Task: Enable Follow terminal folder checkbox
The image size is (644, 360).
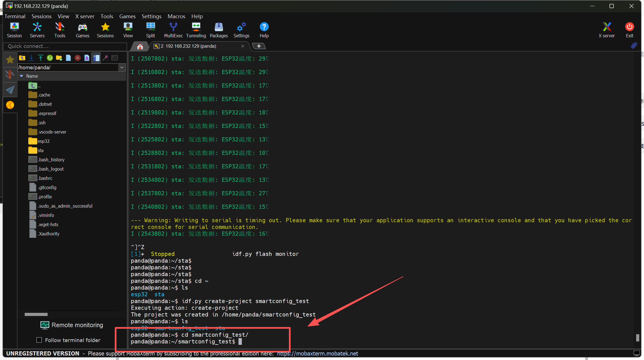Action: point(39,340)
